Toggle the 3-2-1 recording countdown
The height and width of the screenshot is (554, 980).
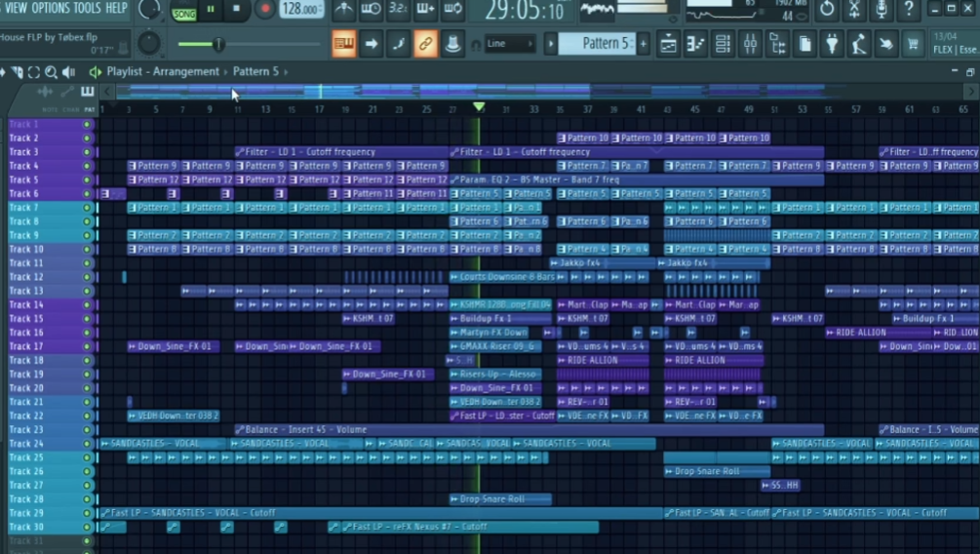(x=398, y=9)
